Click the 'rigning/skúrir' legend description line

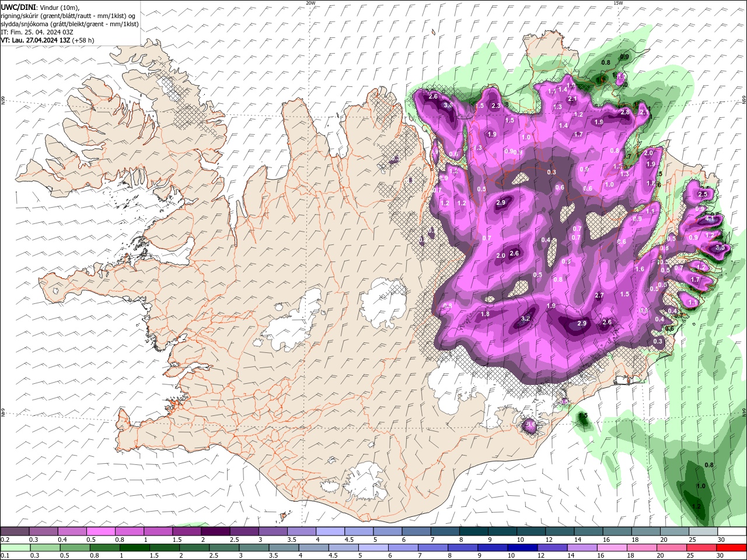pos(69,16)
